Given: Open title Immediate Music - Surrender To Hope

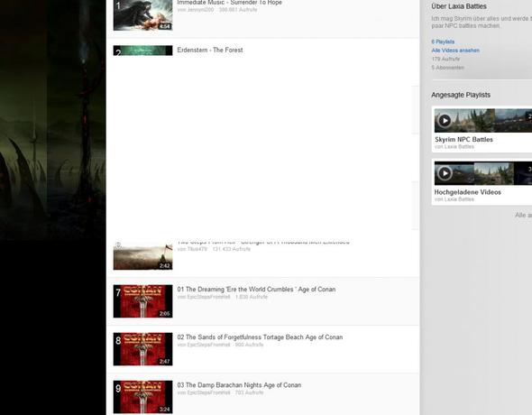Looking at the screenshot, I should tap(229, 3).
